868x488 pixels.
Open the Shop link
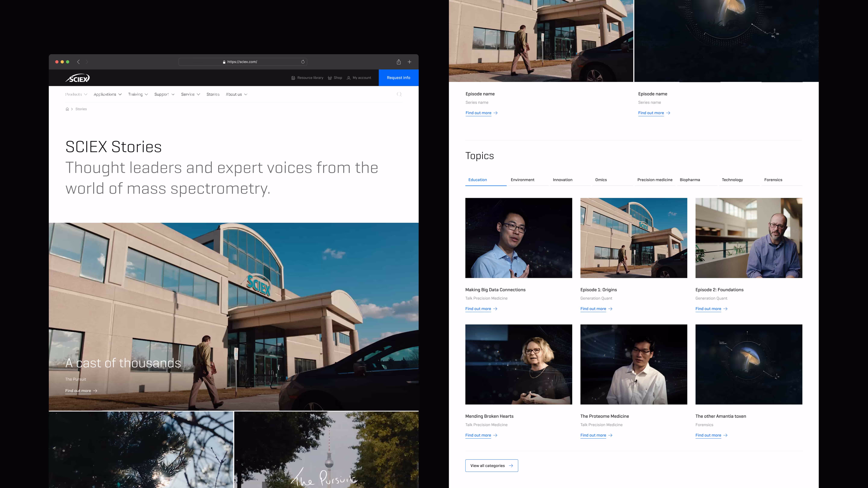[x=335, y=78]
